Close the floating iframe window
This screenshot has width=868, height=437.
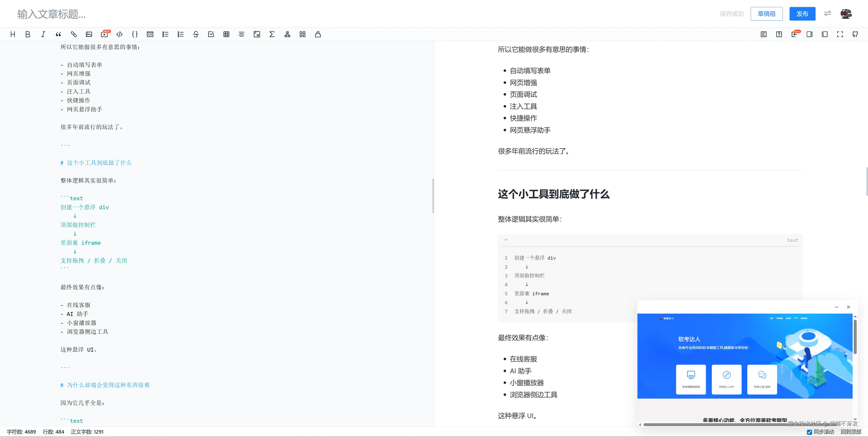pos(849,307)
